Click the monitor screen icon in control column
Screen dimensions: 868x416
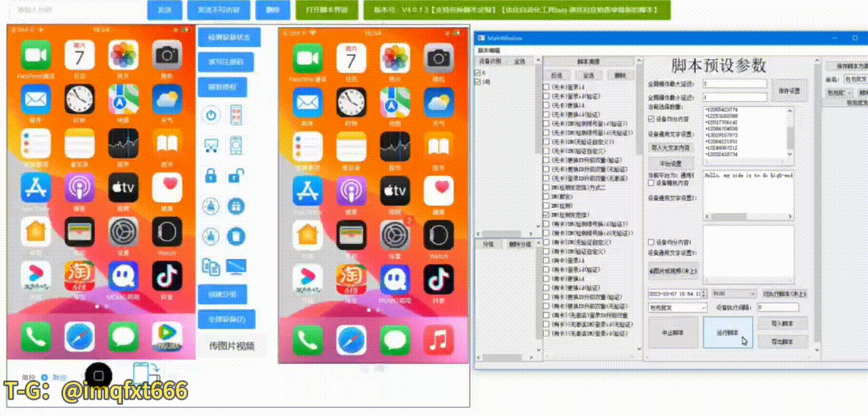coord(236,266)
